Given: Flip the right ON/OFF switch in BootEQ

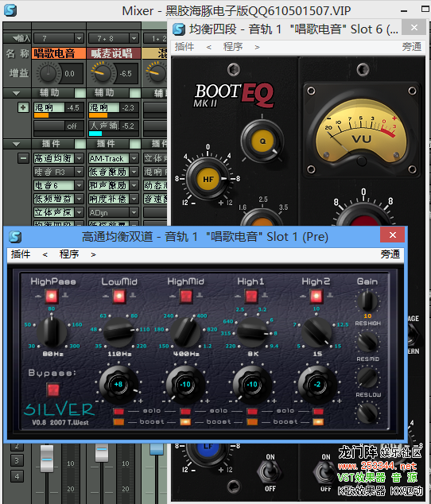Looking at the screenshot, I should pos(325,472).
